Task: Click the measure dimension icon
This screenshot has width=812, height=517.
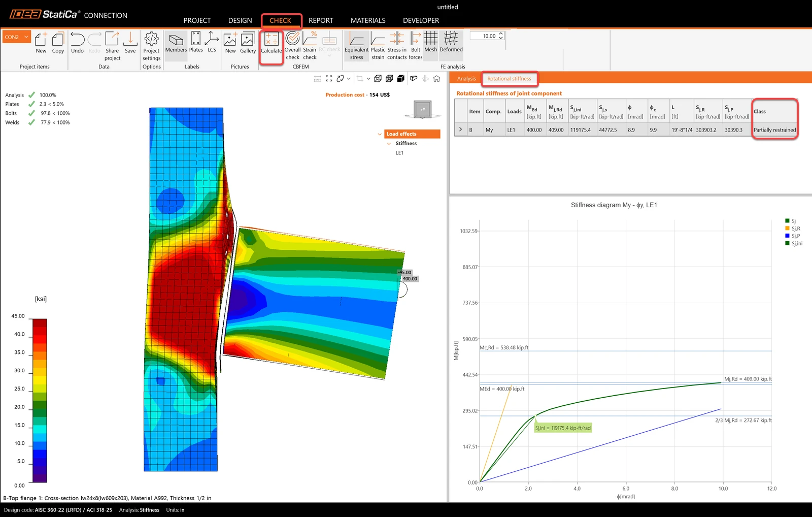Action: tap(317, 78)
